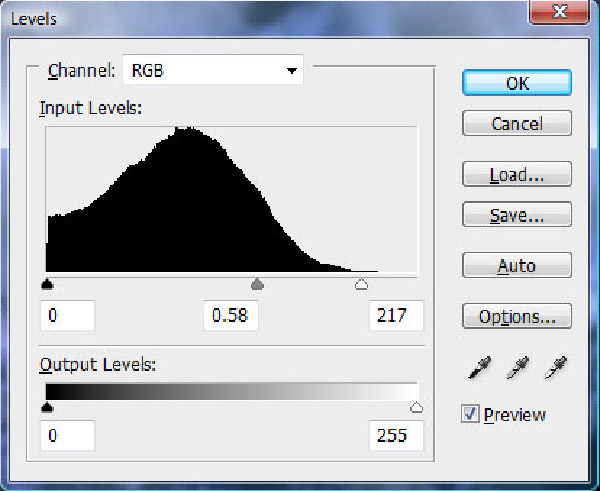Select the output white level slider
This screenshot has height=491, width=600.
pos(416,407)
